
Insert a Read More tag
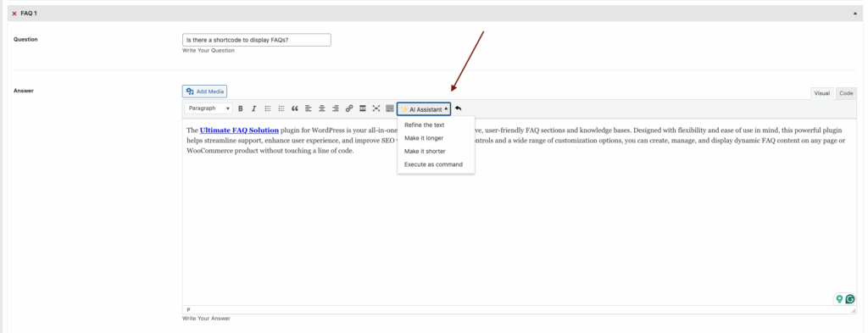[x=363, y=108]
